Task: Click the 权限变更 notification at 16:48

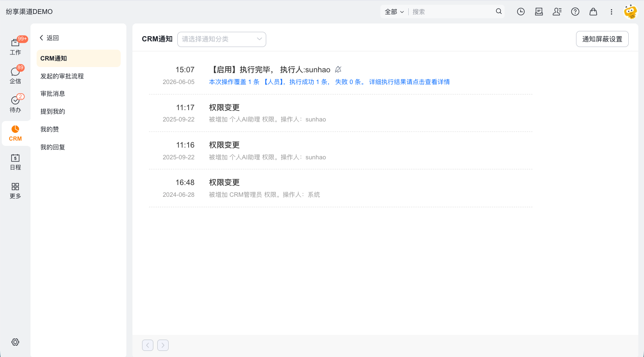Action: click(224, 182)
